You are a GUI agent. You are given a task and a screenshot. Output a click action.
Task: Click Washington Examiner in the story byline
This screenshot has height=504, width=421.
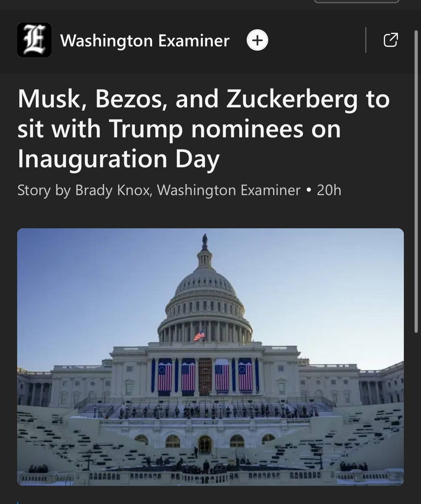(x=229, y=190)
